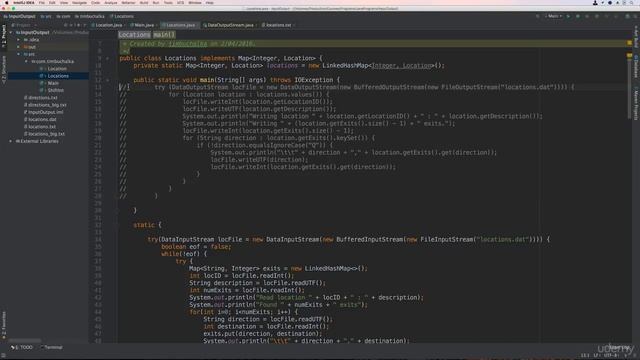Viewport: 640px width, 360px height.
Task: Toggle the Maven Projects tool window
Action: point(636,103)
